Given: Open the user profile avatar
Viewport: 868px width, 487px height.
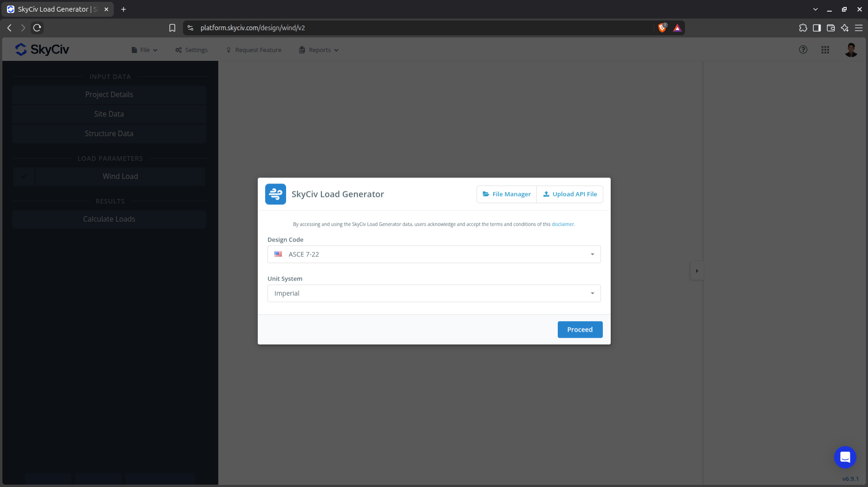Looking at the screenshot, I should (851, 50).
